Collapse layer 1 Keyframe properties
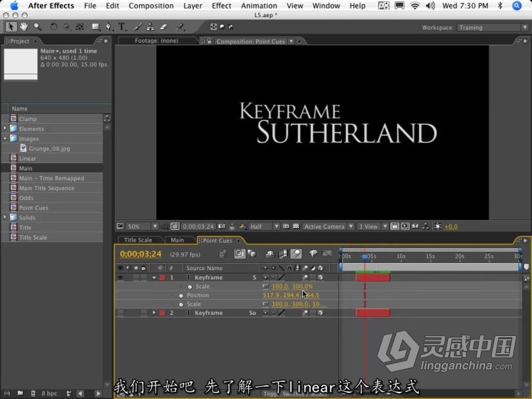The height and width of the screenshot is (399, 532). (x=154, y=278)
